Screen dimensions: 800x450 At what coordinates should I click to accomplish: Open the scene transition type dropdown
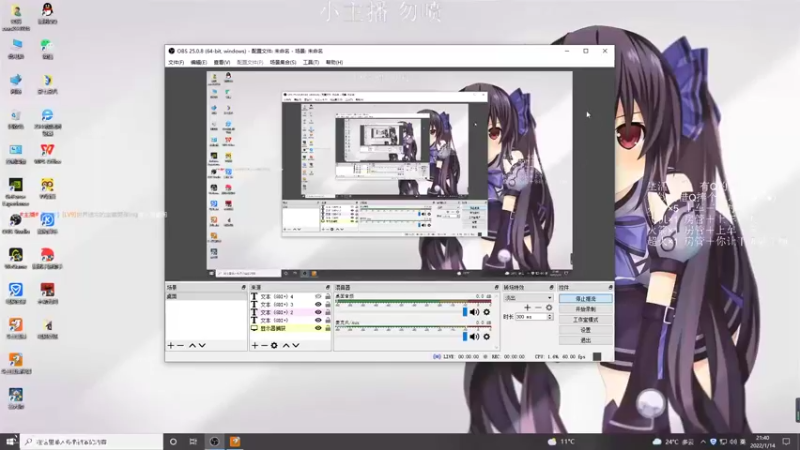click(x=528, y=297)
